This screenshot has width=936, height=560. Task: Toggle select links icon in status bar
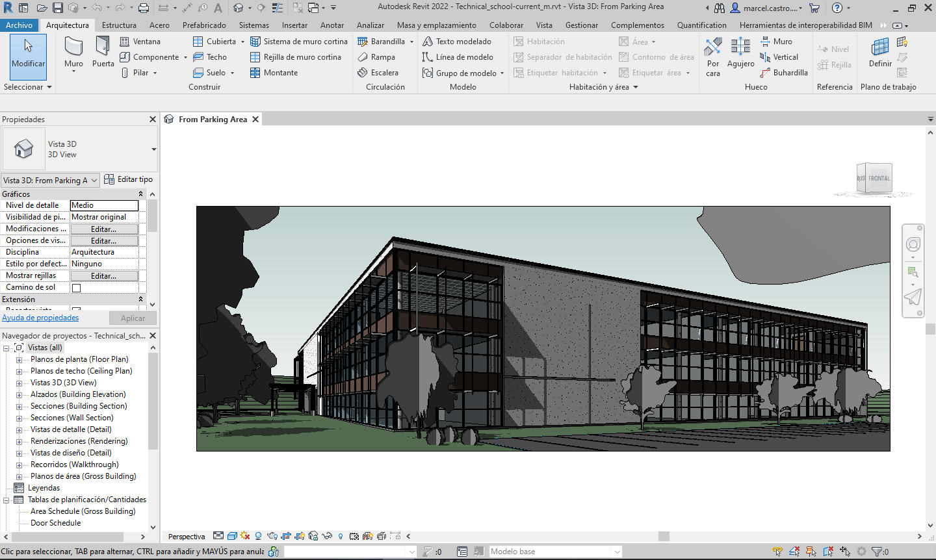pos(777,552)
